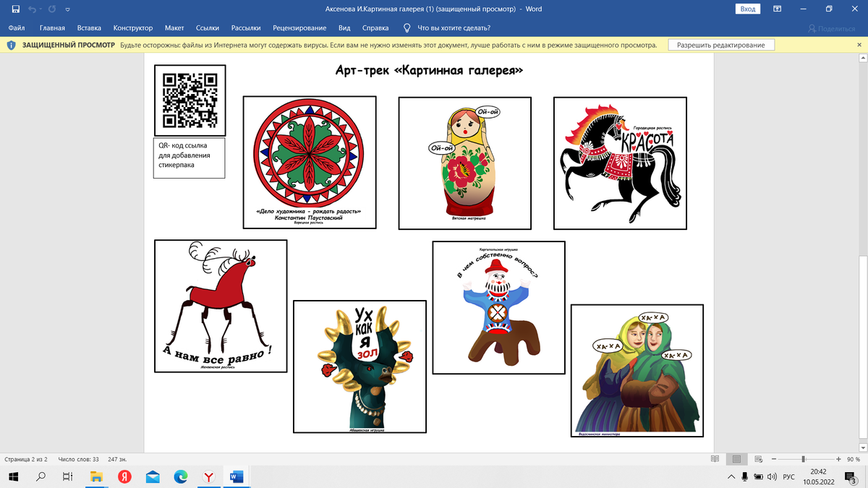Click the zoom out minus button

point(773,459)
